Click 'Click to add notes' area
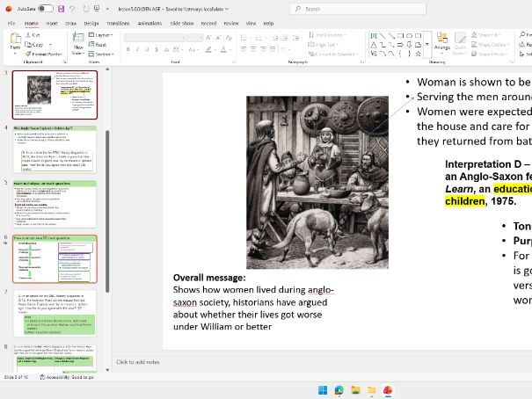 click(138, 362)
